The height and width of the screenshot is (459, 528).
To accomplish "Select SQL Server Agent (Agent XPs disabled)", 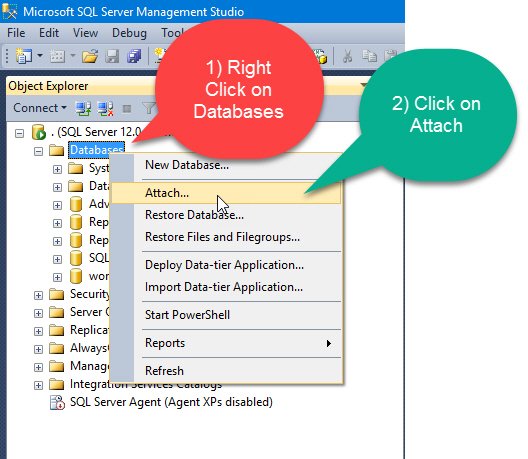I will coord(171,402).
